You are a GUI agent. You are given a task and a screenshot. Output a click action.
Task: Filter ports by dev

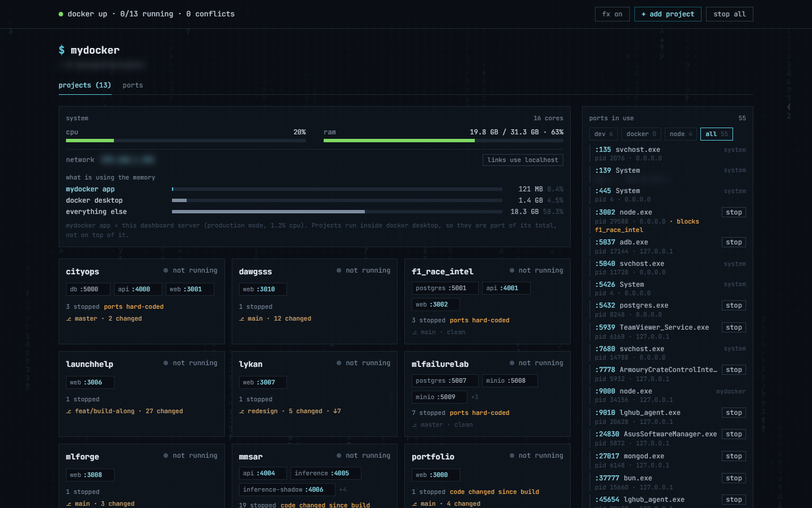click(x=603, y=134)
